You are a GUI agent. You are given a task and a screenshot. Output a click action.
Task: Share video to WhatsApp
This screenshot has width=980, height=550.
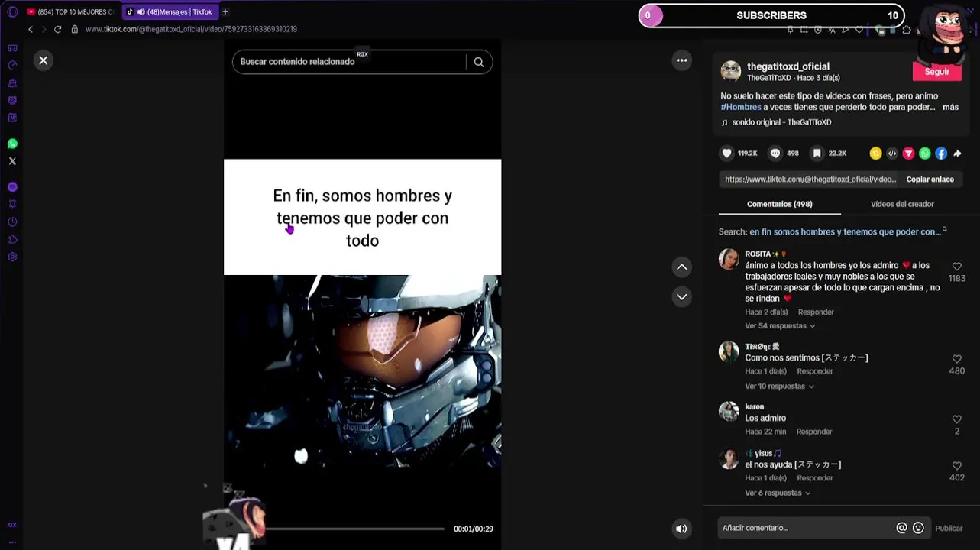tap(925, 154)
